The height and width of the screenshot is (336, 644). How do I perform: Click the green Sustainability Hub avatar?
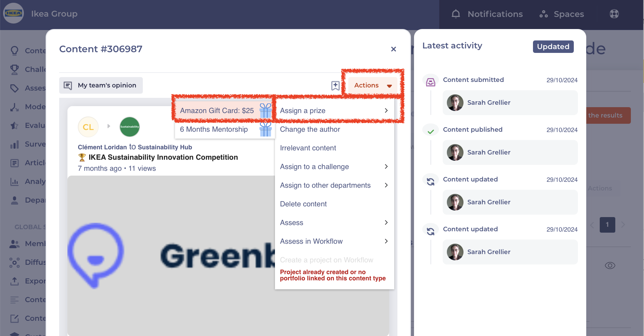pos(130,127)
